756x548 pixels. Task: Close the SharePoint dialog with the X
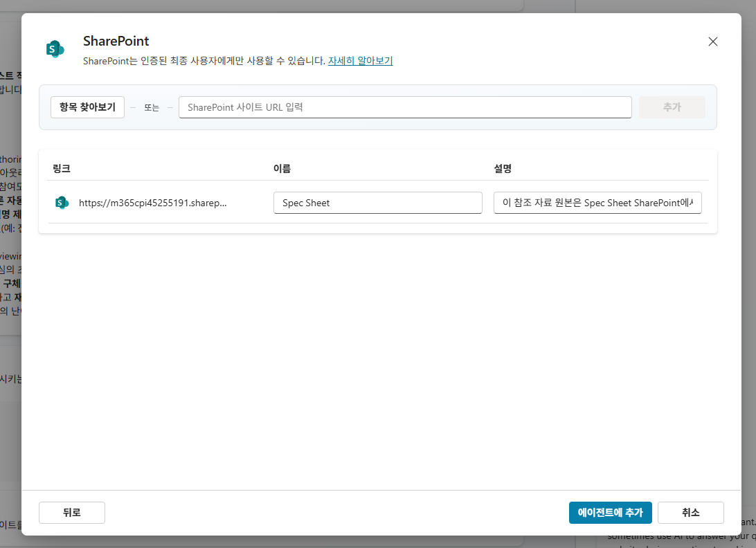pyautogui.click(x=712, y=42)
